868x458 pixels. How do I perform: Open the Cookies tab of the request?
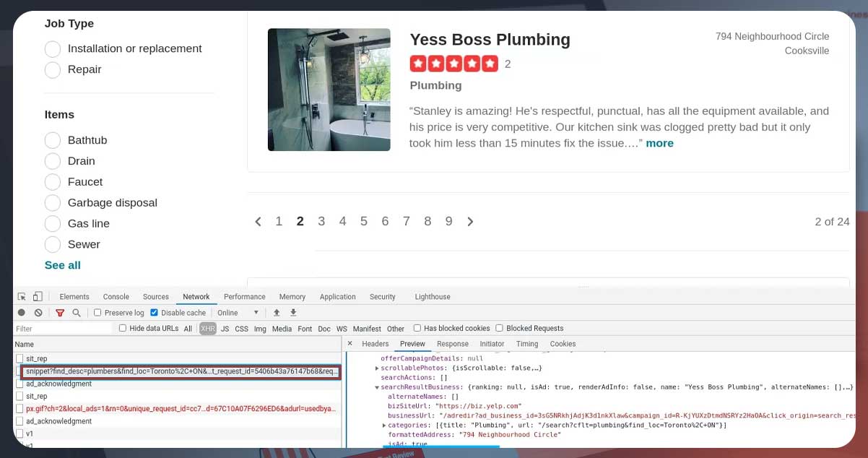(563, 344)
